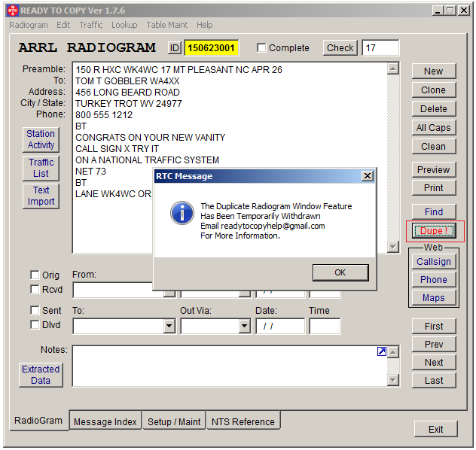This screenshot has height=450, width=476.
Task: Click the red Dupe ! button
Action: 434,231
